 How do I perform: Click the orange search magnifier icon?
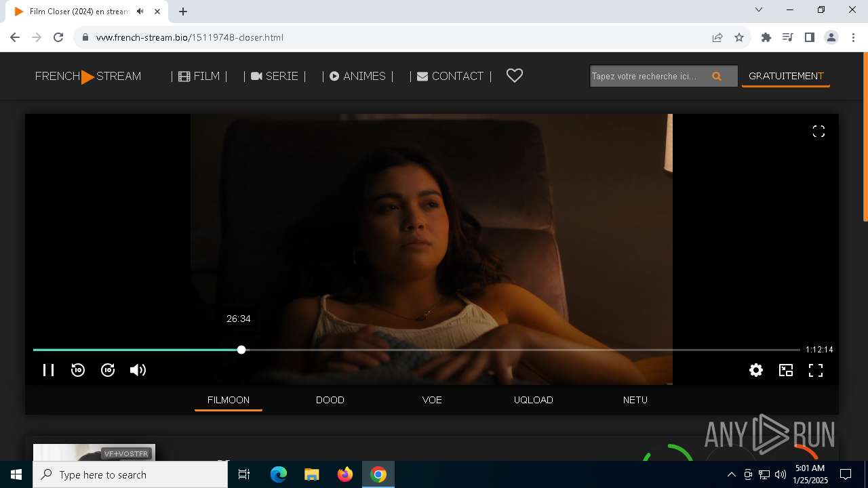[x=717, y=77]
